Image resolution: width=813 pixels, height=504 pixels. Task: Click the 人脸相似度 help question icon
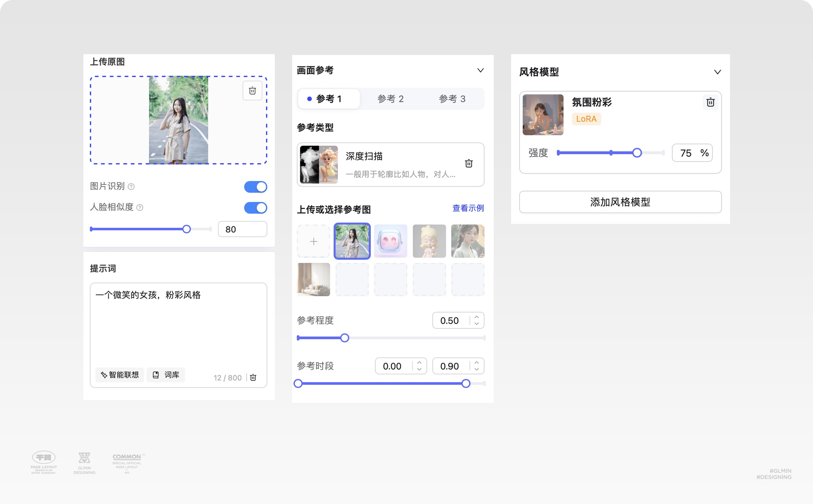click(140, 207)
